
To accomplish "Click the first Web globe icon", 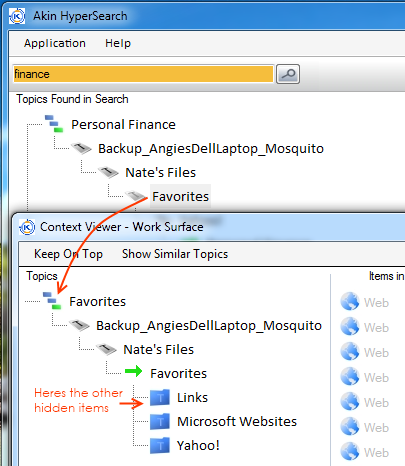I will pos(350,301).
